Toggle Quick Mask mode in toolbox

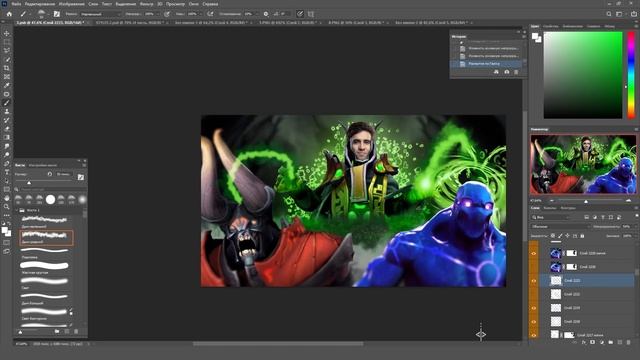[7, 242]
